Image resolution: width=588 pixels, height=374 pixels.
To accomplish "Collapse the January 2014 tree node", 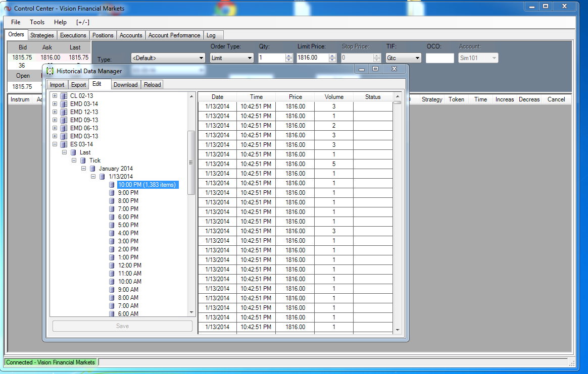I will 84,169.
